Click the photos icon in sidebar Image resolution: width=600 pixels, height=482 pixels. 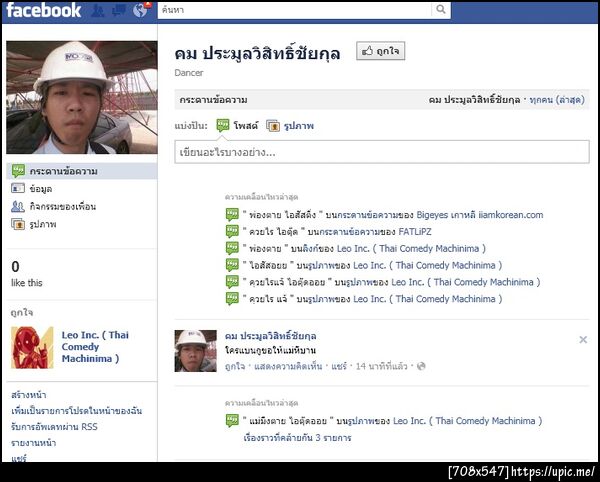(x=18, y=224)
